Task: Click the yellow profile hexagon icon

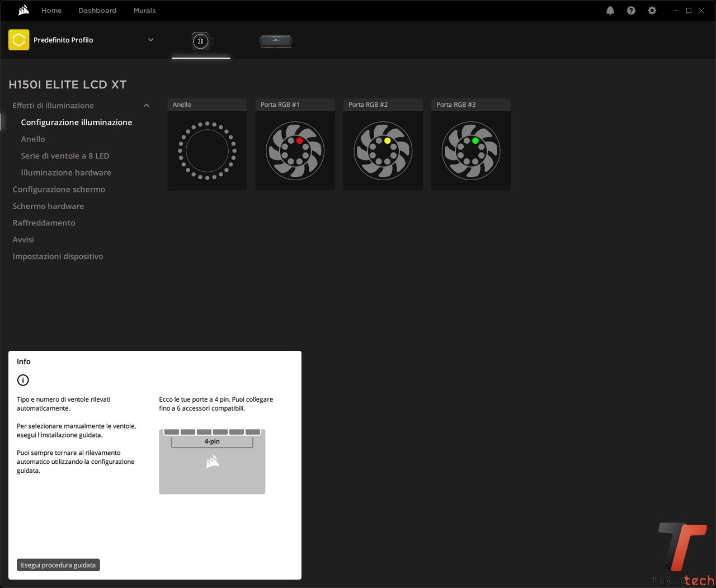Action: pyautogui.click(x=19, y=40)
